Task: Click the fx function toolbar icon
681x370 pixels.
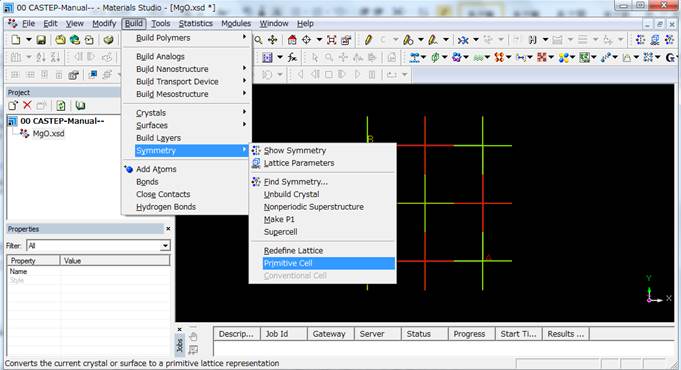Action: point(292,57)
